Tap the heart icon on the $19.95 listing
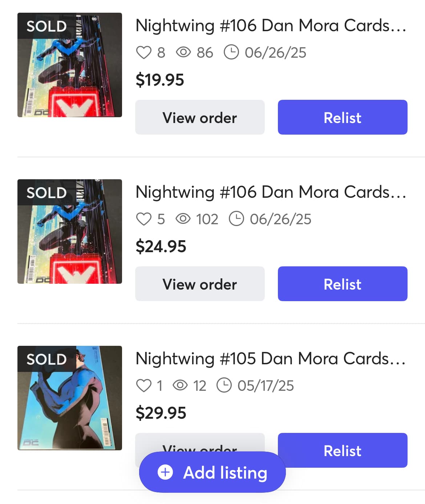This screenshot has height=504, width=425. 143,53
